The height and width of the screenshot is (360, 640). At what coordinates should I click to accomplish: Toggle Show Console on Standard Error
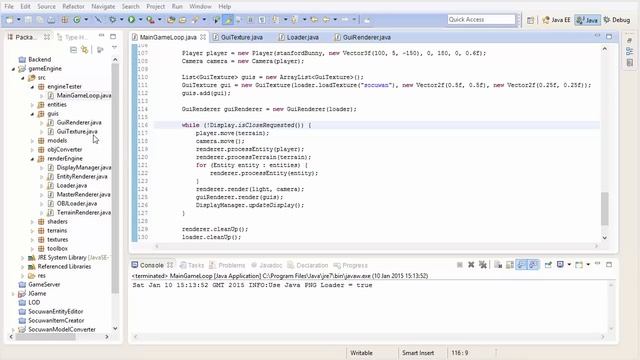click(x=533, y=265)
